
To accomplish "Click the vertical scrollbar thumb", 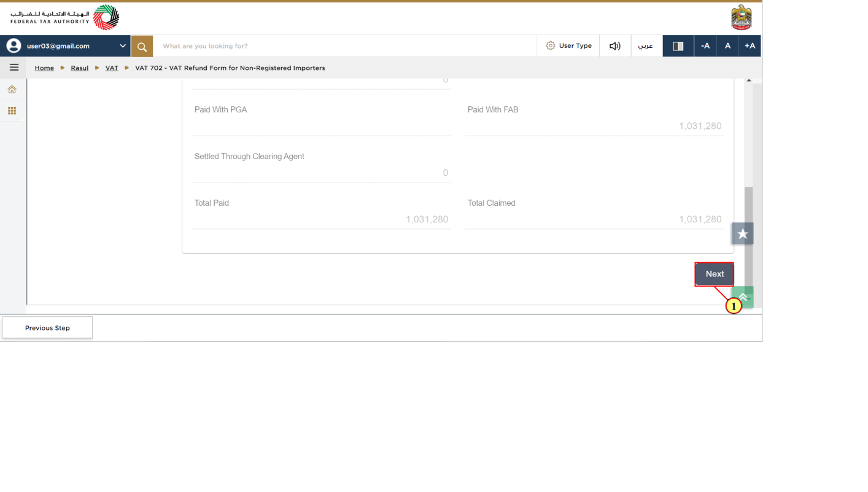I will (x=748, y=240).
